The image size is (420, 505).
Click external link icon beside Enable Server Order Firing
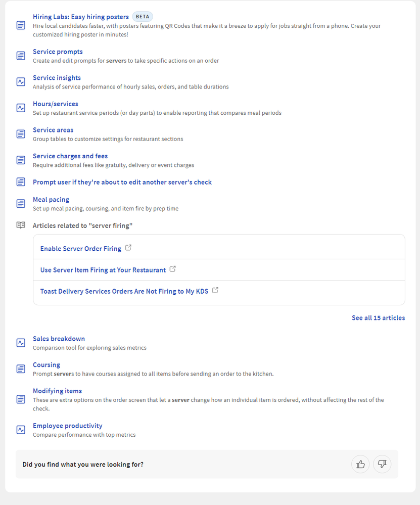click(128, 248)
